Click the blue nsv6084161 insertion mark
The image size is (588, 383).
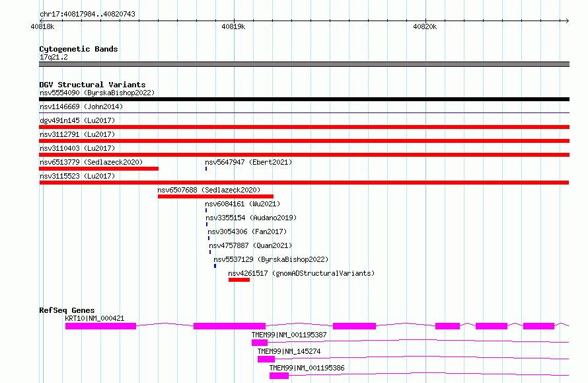tap(206, 210)
